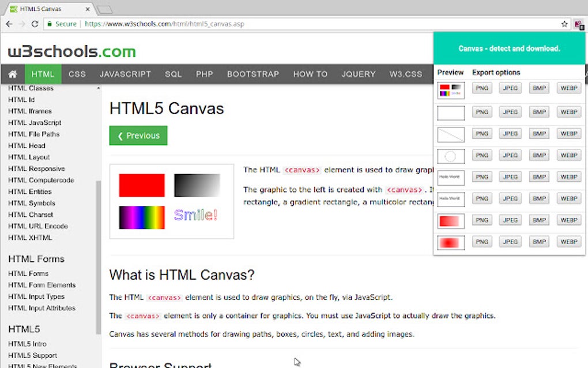This screenshot has height=368, width=588.
Task: Select the circle canvas preview thumbnail
Action: [x=451, y=156]
